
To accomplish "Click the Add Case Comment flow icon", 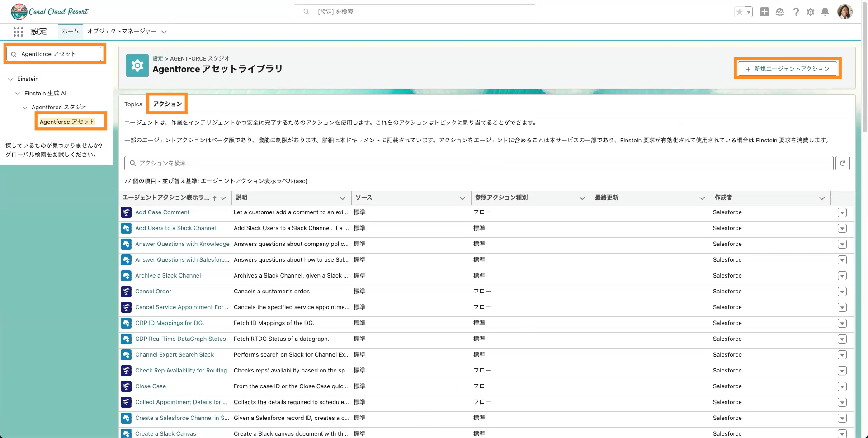I will (x=126, y=212).
